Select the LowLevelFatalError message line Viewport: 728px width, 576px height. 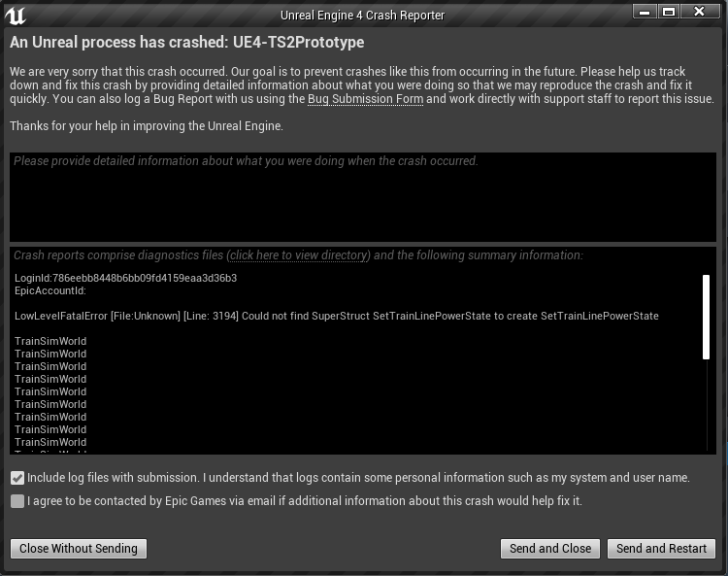point(337,317)
